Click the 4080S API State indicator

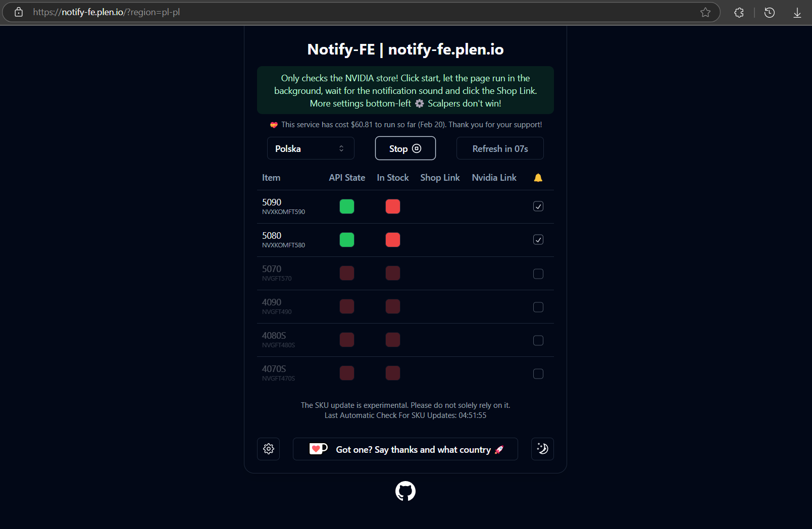click(347, 340)
